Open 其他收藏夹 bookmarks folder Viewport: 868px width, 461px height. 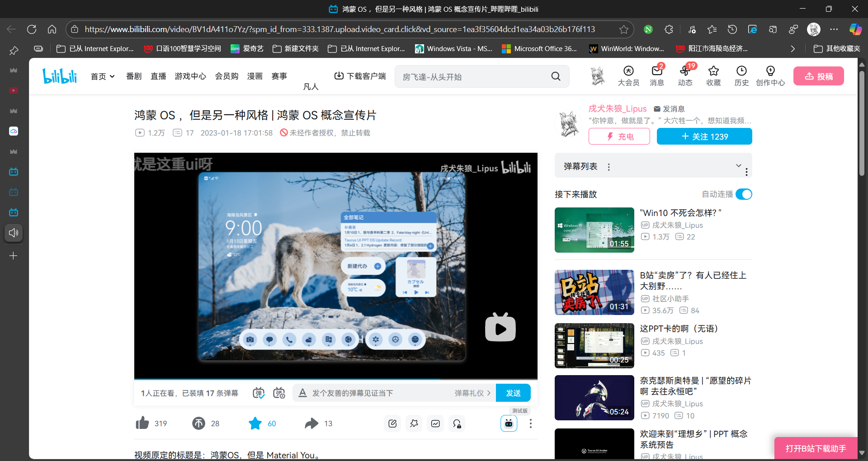837,49
